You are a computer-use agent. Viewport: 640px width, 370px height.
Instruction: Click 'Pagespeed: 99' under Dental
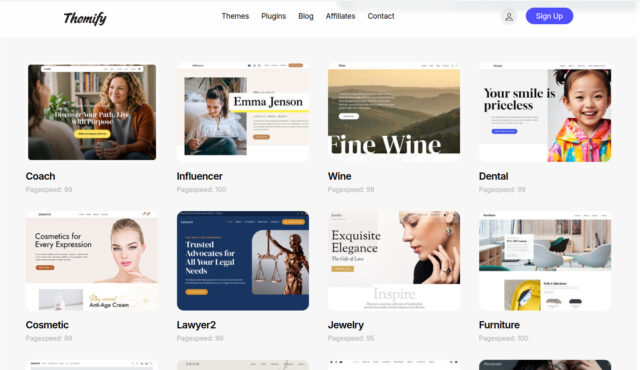tap(502, 190)
